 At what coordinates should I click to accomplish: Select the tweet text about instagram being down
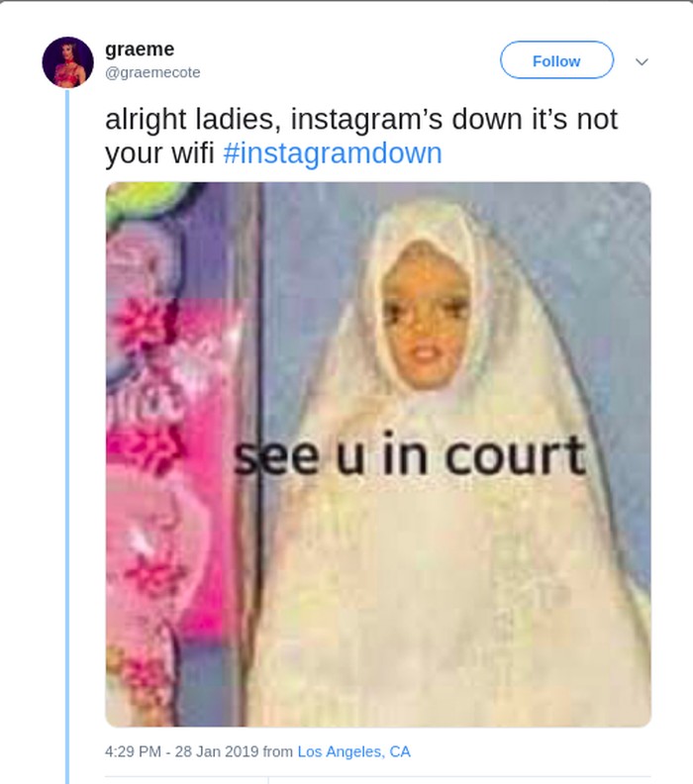point(361,136)
